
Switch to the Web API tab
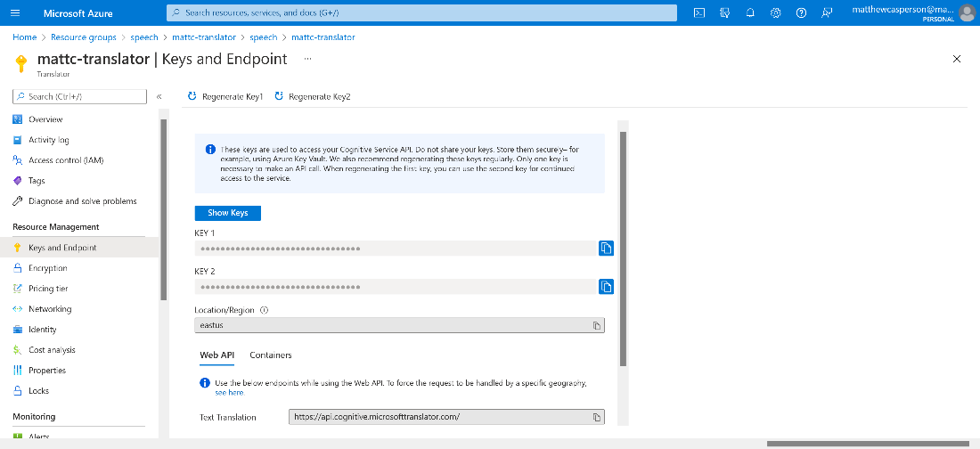pyautogui.click(x=216, y=355)
